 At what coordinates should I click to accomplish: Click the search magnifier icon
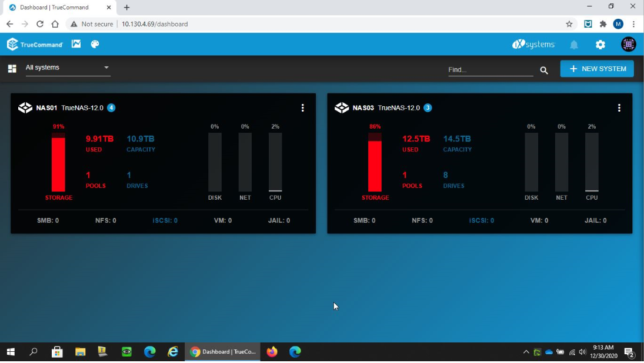544,70
